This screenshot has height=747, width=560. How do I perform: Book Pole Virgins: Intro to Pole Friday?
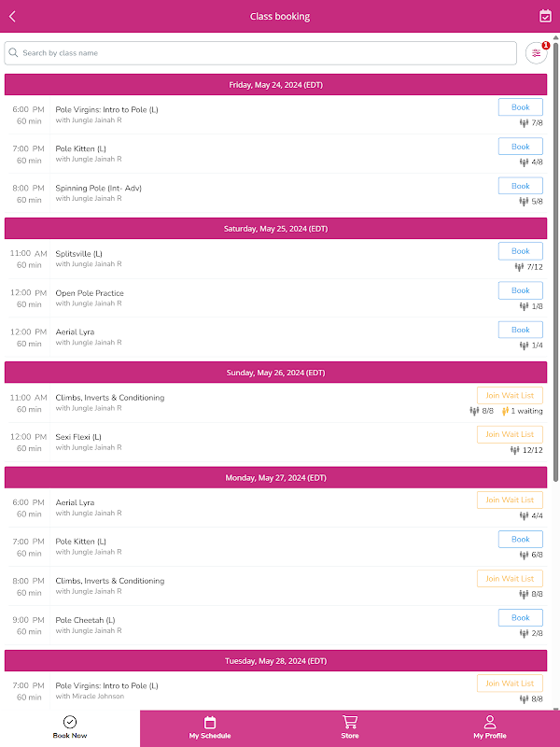click(x=520, y=107)
